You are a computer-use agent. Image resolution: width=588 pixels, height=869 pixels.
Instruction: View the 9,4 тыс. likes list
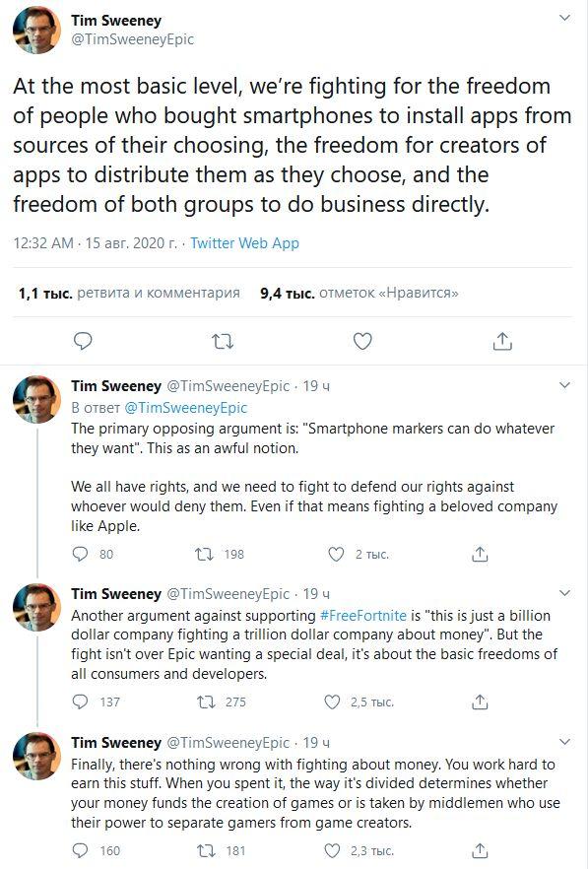[x=359, y=294]
